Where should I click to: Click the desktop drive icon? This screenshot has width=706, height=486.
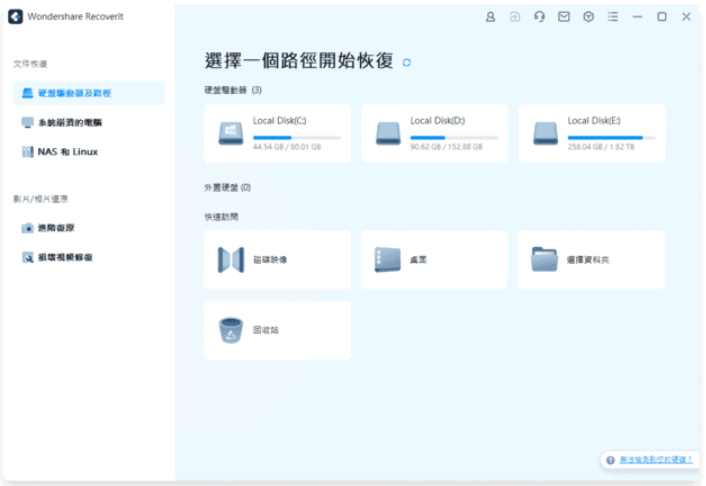[x=388, y=259]
